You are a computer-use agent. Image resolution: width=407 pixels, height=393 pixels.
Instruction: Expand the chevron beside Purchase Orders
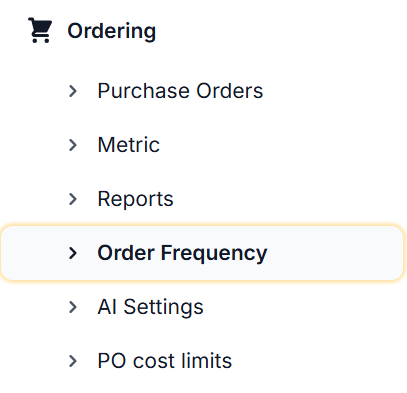point(73,91)
